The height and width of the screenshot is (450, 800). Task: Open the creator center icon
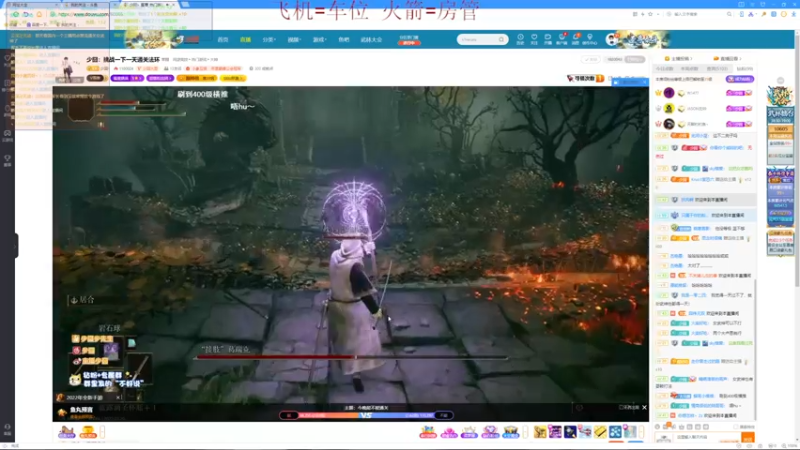click(590, 39)
